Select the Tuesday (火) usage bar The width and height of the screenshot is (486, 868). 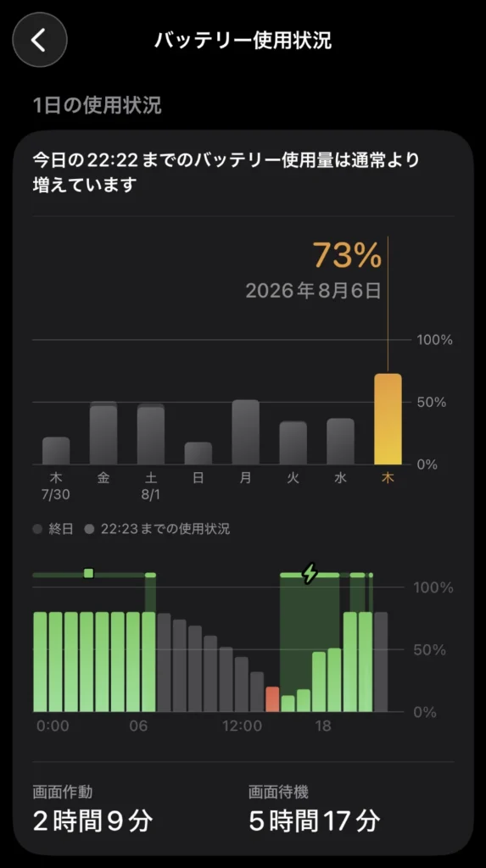pos(293,442)
